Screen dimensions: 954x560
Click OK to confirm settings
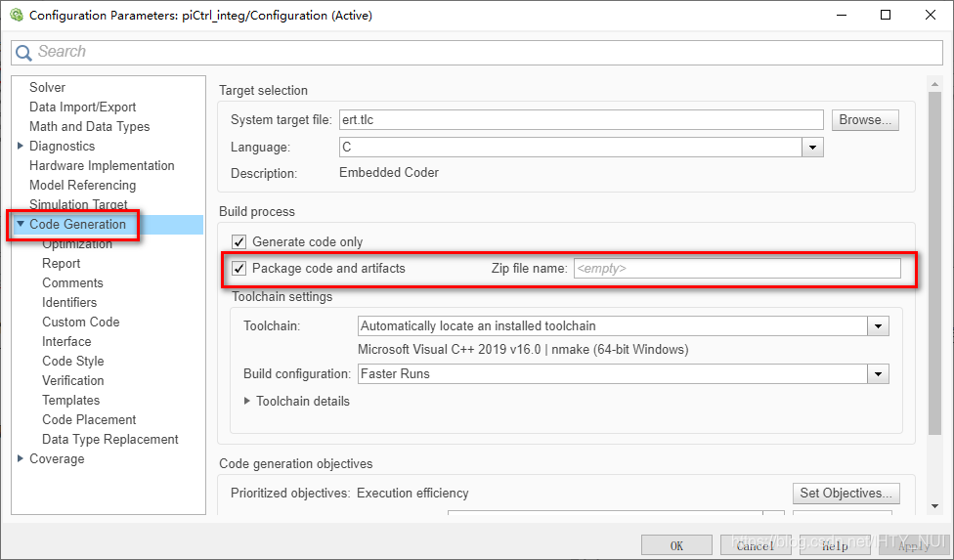(x=676, y=545)
